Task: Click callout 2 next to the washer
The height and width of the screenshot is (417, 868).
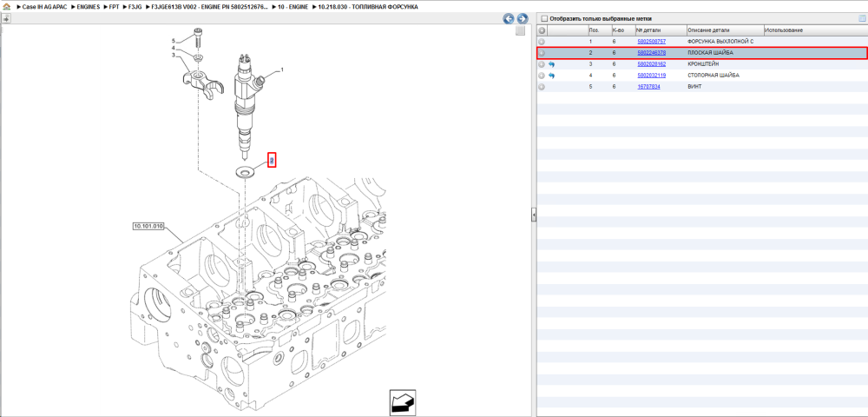Action: tap(272, 160)
